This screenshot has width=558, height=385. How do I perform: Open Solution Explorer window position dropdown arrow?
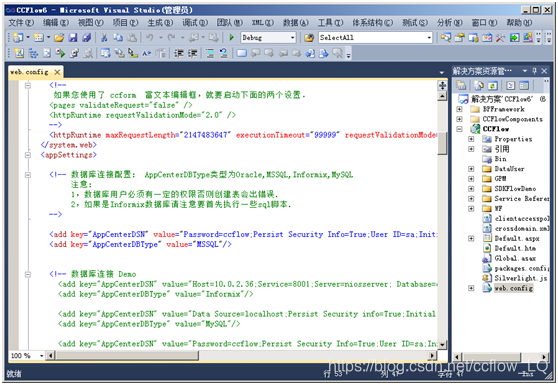[525, 71]
